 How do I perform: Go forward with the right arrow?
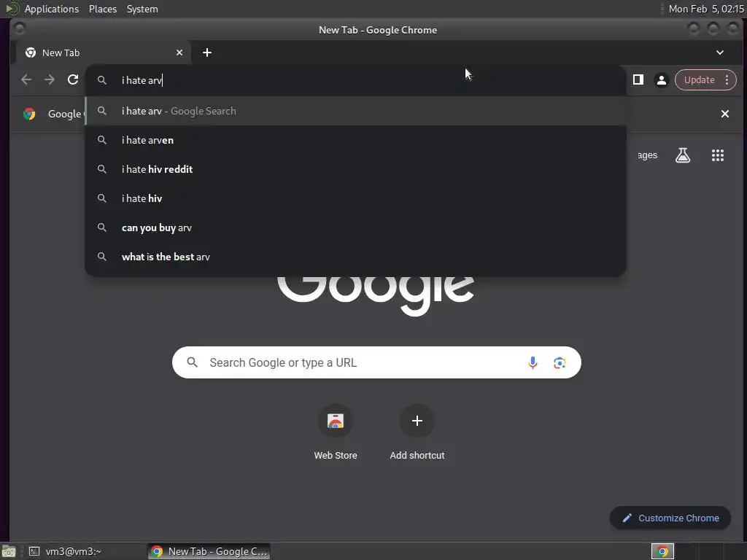pos(50,79)
